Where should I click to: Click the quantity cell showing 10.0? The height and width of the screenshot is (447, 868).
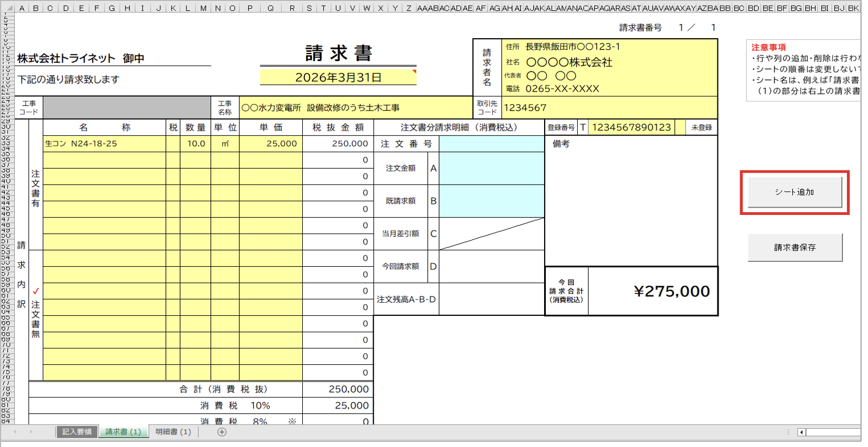(195, 144)
